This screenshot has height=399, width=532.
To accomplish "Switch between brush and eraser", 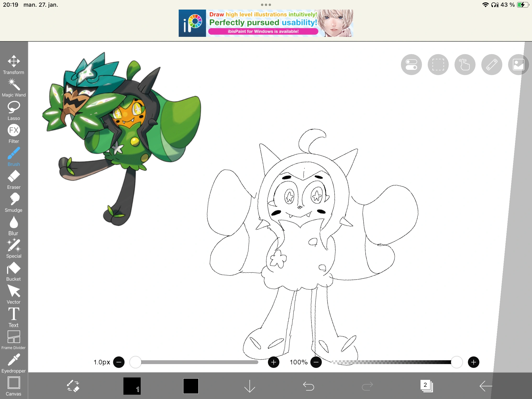I will coord(73,386).
